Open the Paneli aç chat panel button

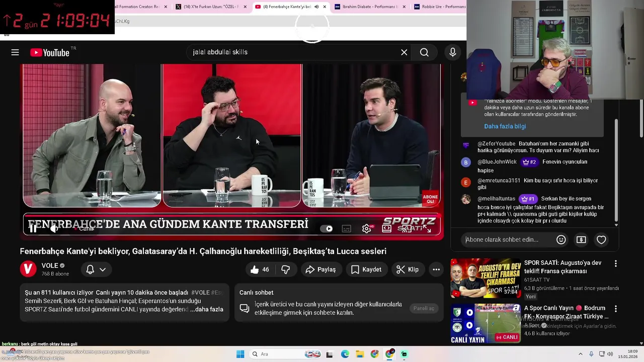pyautogui.click(x=424, y=308)
